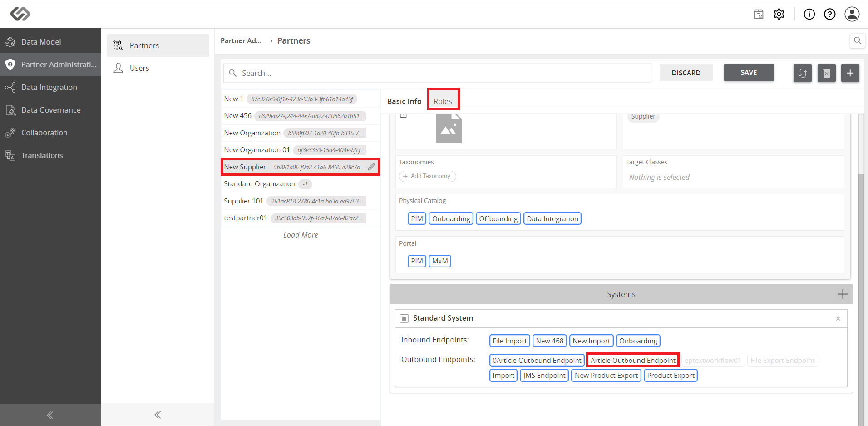Toggle Onboarding inbound endpoint
This screenshot has width=868, height=426.
(638, 341)
